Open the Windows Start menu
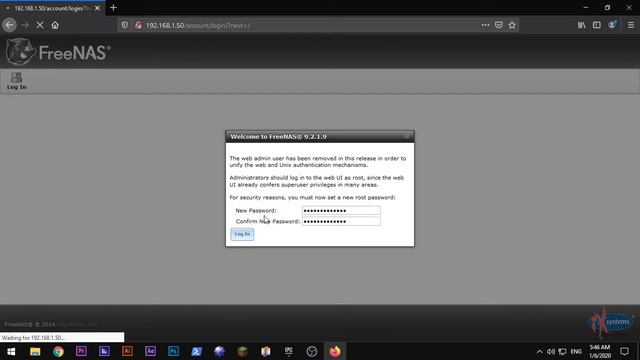640x360 pixels. [11, 351]
